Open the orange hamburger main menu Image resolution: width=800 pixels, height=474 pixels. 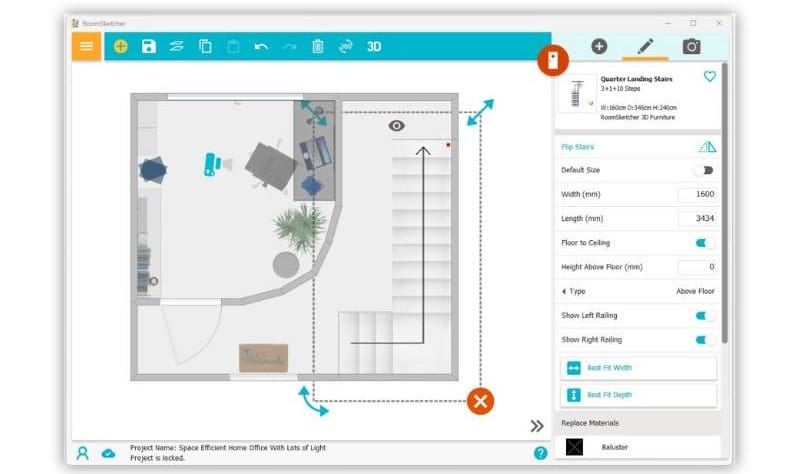point(86,46)
